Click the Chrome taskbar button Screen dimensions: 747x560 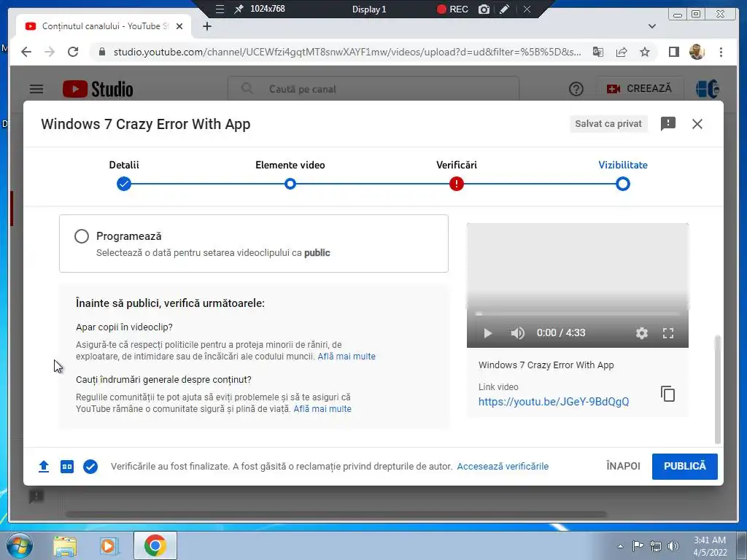pyautogui.click(x=155, y=545)
